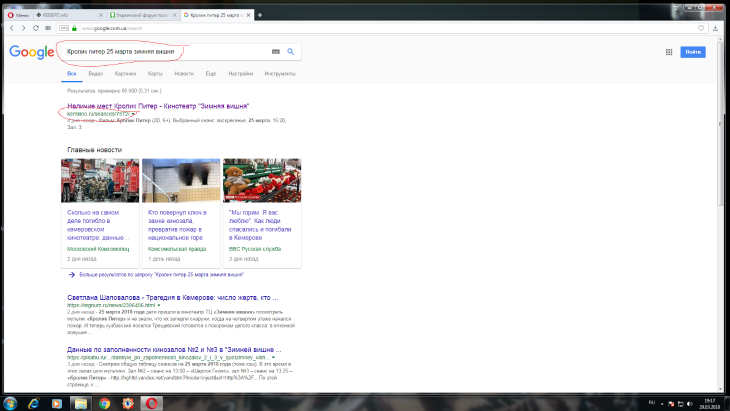Screen dimensions: 730x411
Task: Switch to the REIBERT.info tab
Action: (69, 15)
